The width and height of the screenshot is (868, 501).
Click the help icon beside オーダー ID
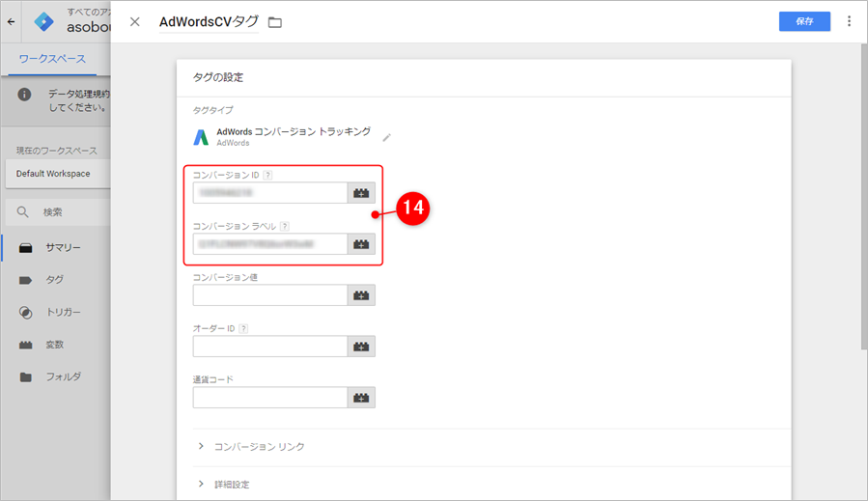(x=243, y=328)
